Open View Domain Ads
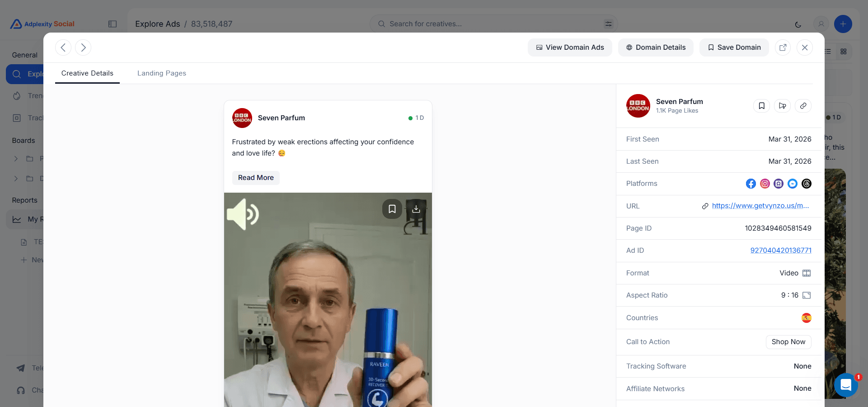The image size is (868, 407). 570,47
